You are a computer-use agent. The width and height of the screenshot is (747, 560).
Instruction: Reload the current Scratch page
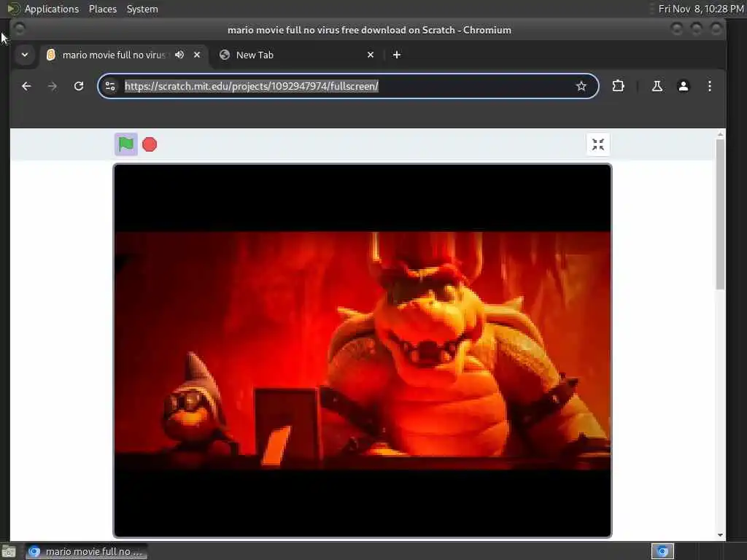coord(79,86)
